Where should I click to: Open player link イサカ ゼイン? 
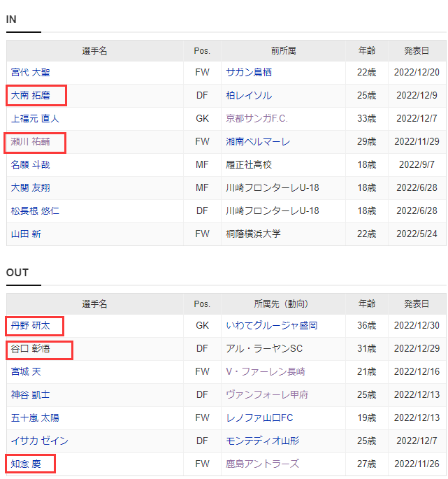[39, 441]
